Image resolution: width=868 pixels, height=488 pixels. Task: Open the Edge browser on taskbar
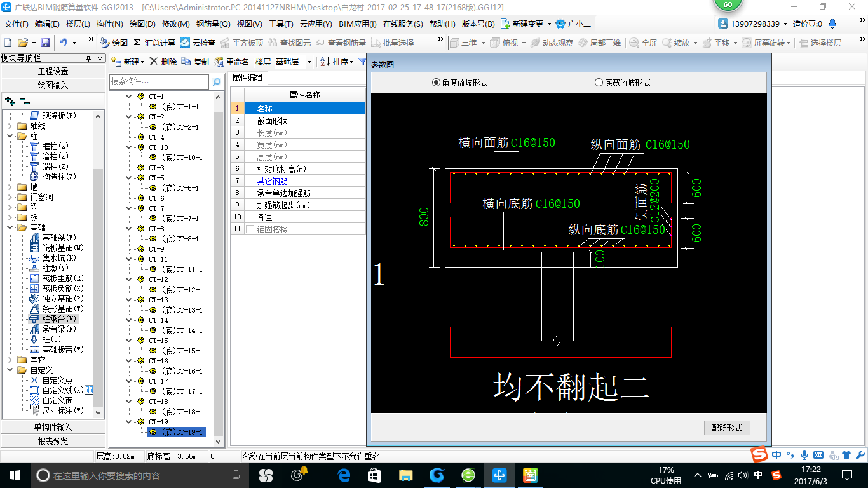click(x=344, y=475)
